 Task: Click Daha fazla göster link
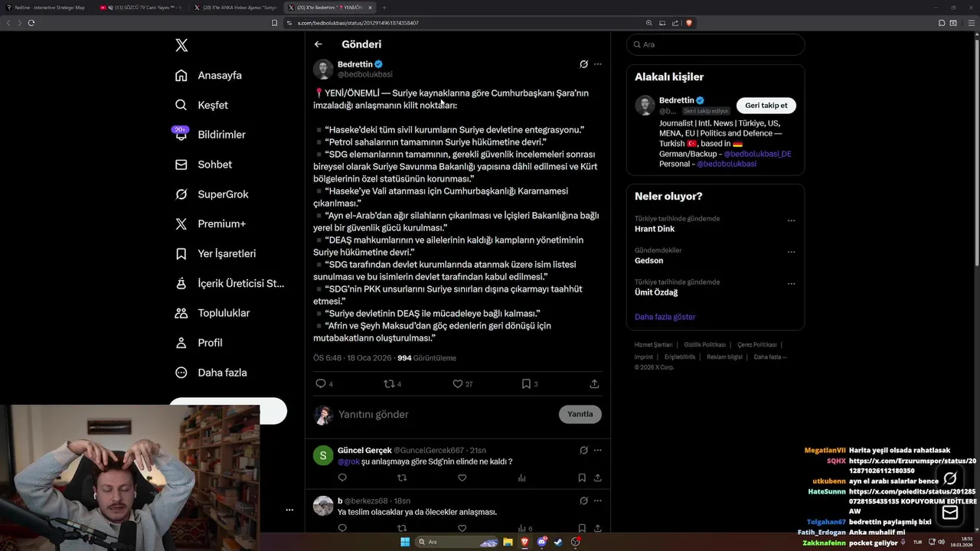[665, 317]
